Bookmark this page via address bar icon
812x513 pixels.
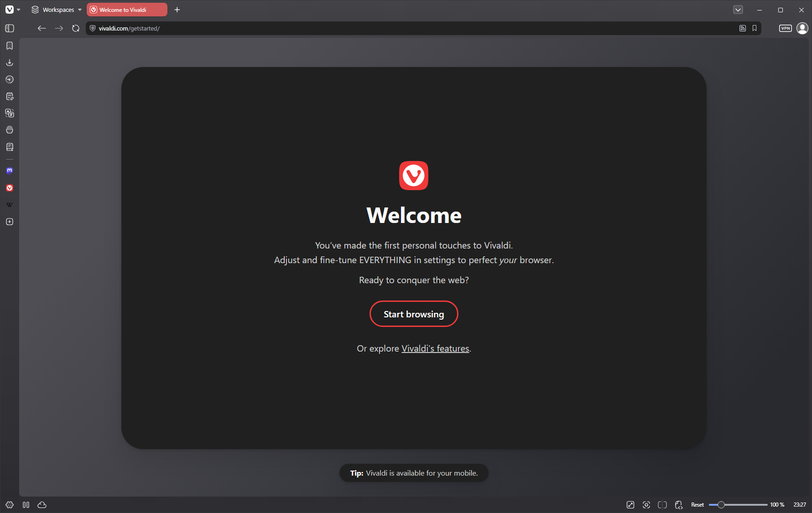coord(755,28)
